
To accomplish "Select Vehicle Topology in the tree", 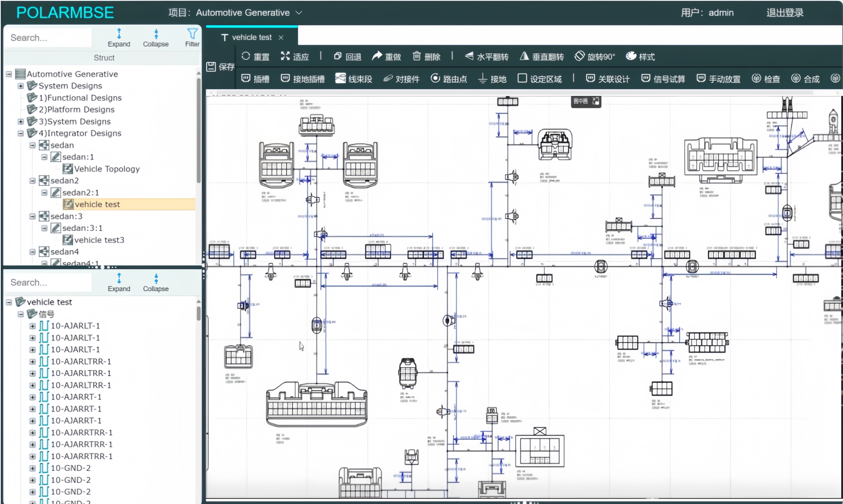I will (x=107, y=169).
